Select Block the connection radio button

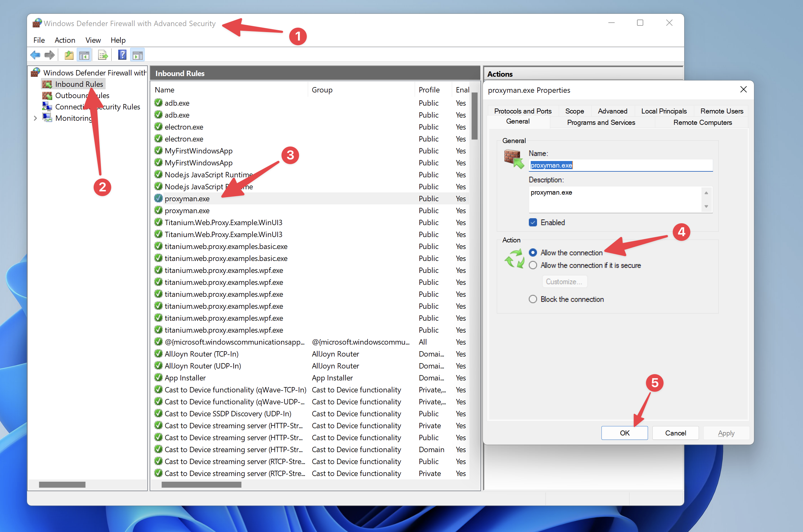click(533, 299)
